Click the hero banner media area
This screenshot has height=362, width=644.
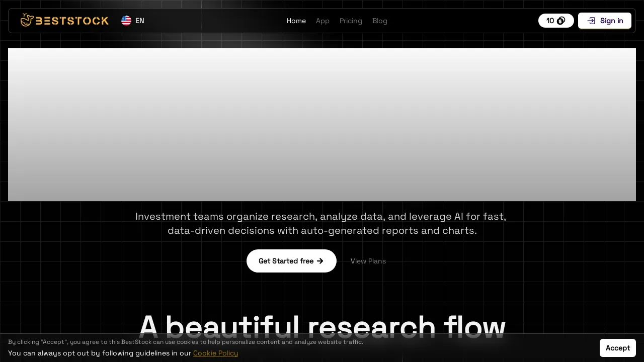pos(322,125)
